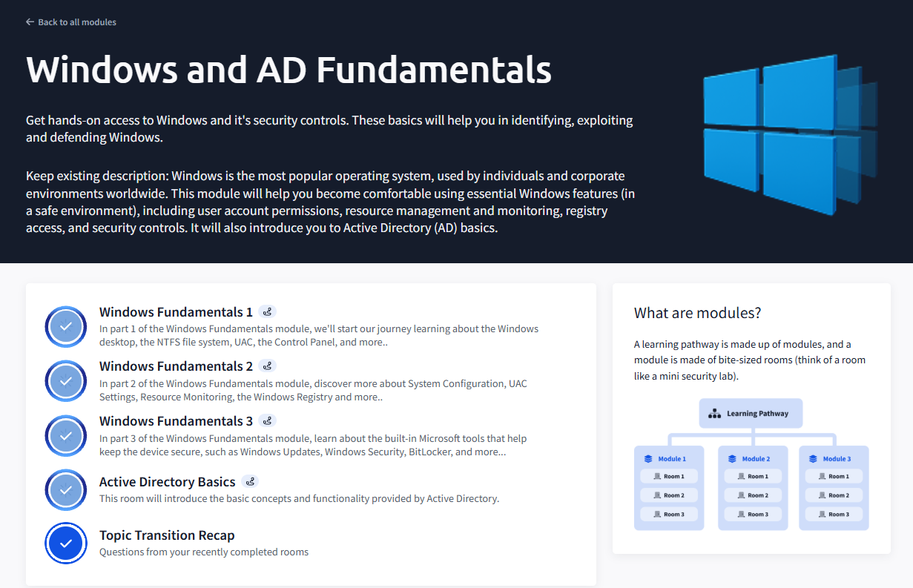Open the Windows Fundamentals 3 room
Screen dimensions: 913x588
tap(176, 421)
